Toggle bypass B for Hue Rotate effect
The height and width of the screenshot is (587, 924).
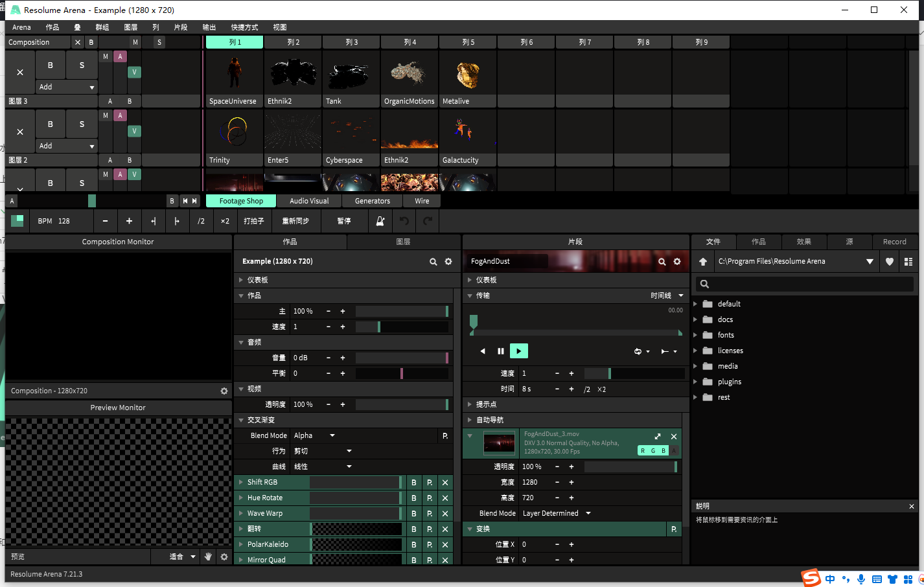[414, 498]
